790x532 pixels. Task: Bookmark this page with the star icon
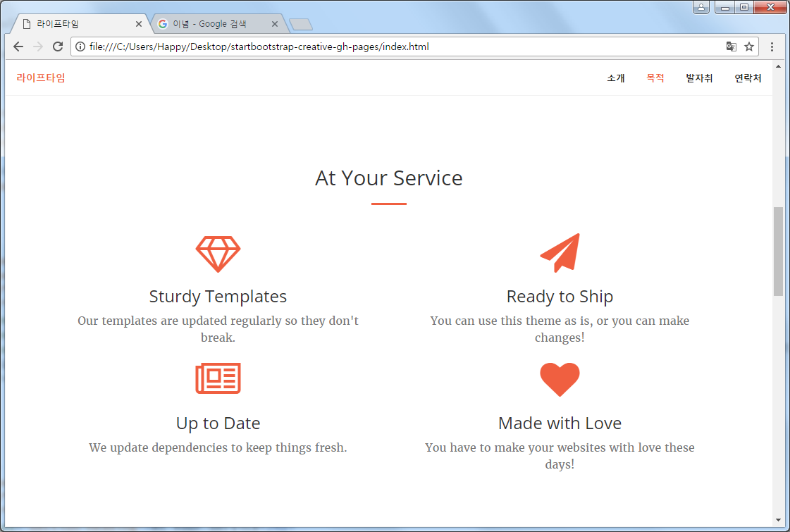click(749, 47)
